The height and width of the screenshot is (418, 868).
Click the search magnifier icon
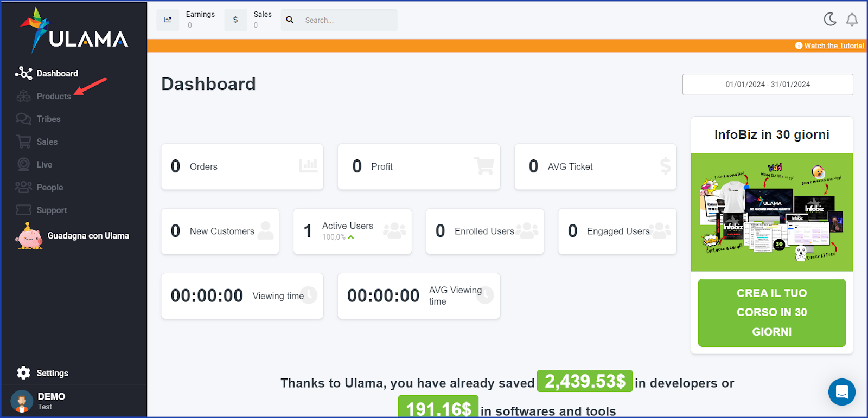tap(290, 20)
